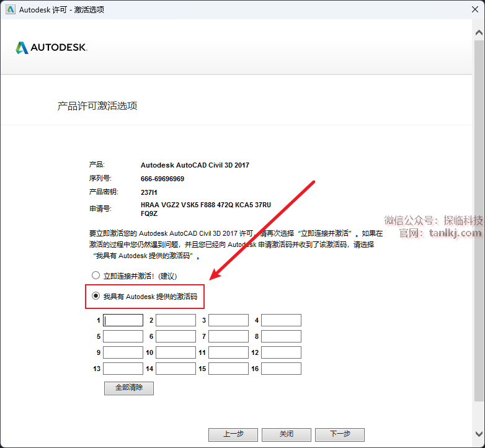Click the 产品 label

[97, 164]
